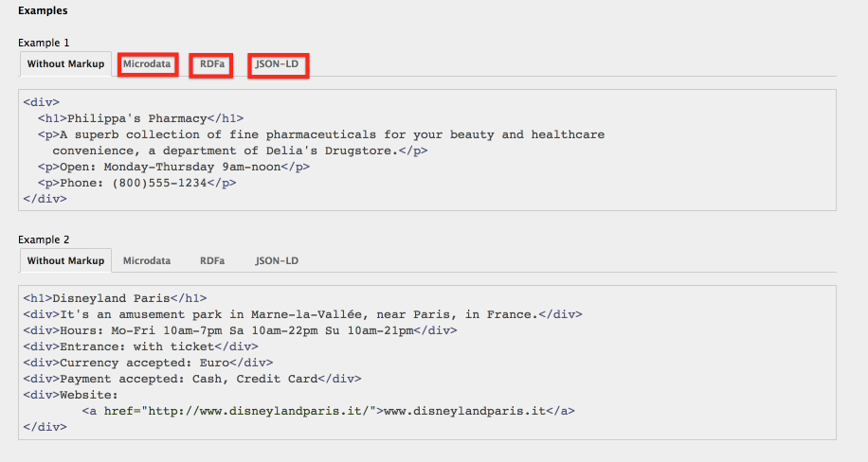Viewport: 868px width, 462px height.
Task: Click the Phone: (800)555-1234 line
Action: click(136, 183)
